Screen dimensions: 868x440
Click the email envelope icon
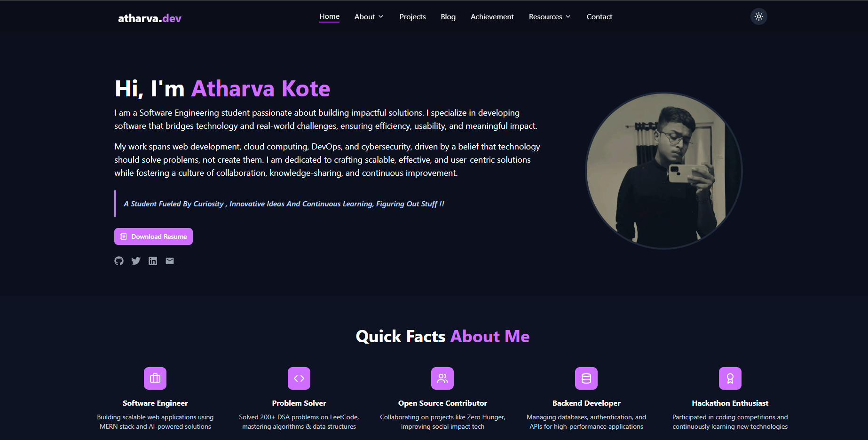coord(170,261)
